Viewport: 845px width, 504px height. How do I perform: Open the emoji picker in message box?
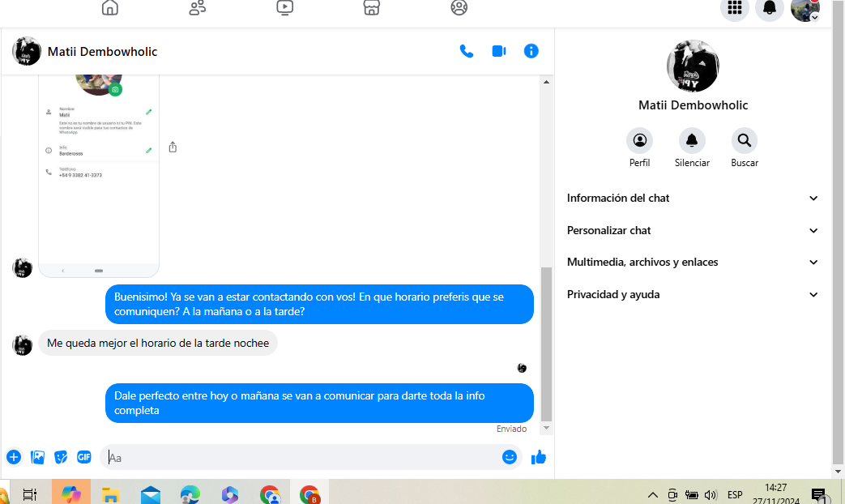pyautogui.click(x=510, y=457)
